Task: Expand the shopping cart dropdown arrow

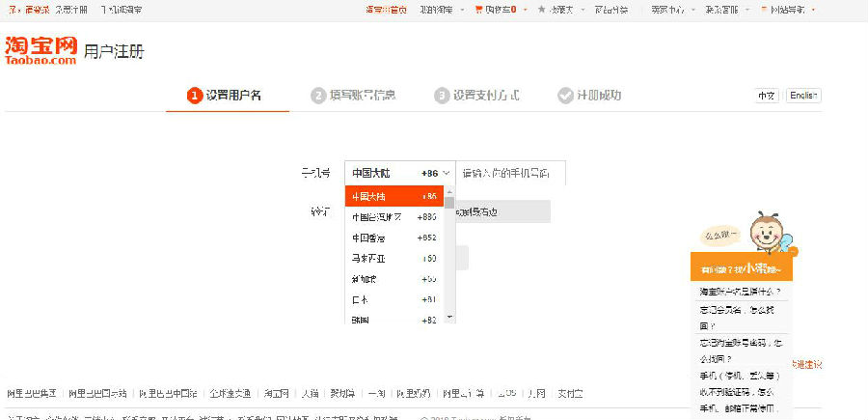Action: click(x=525, y=10)
